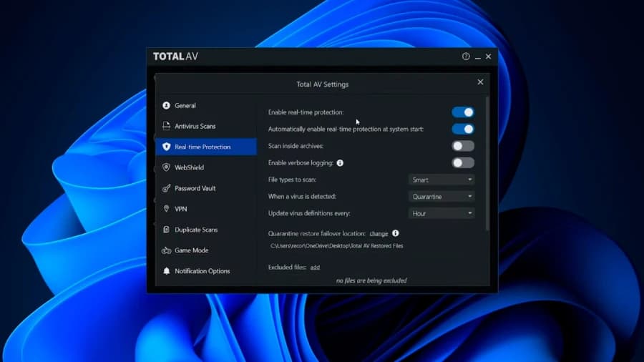The height and width of the screenshot is (362, 644).
Task: Click the 'Total AV Settings' dialog title
Action: pos(323,84)
